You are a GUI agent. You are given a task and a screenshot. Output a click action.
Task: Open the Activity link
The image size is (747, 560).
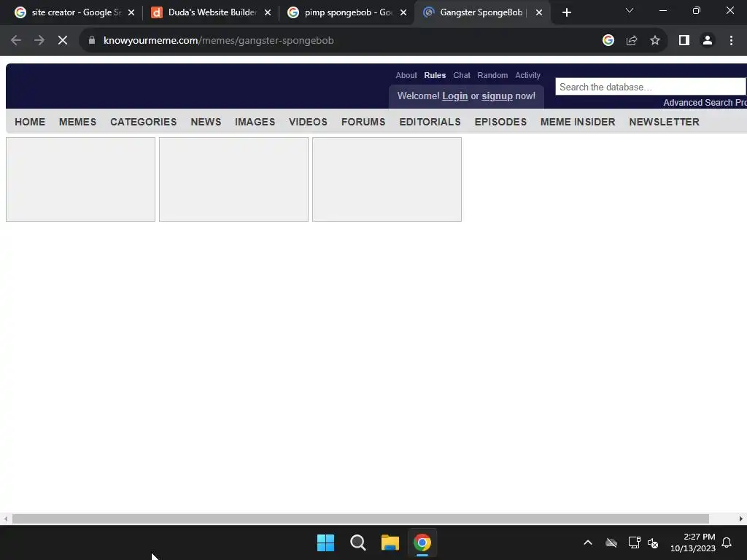tap(527, 75)
